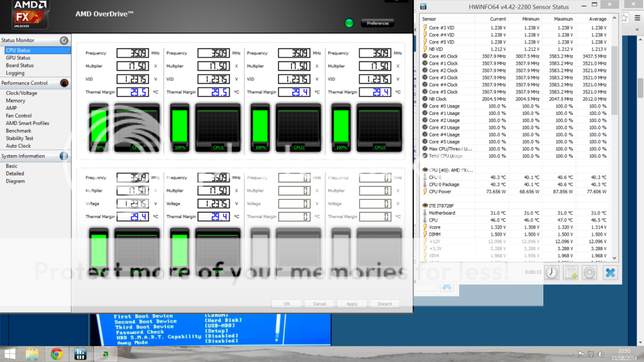Click the Discard button in OverDrive
Viewport: 644px width, 362px height.
[384, 304]
